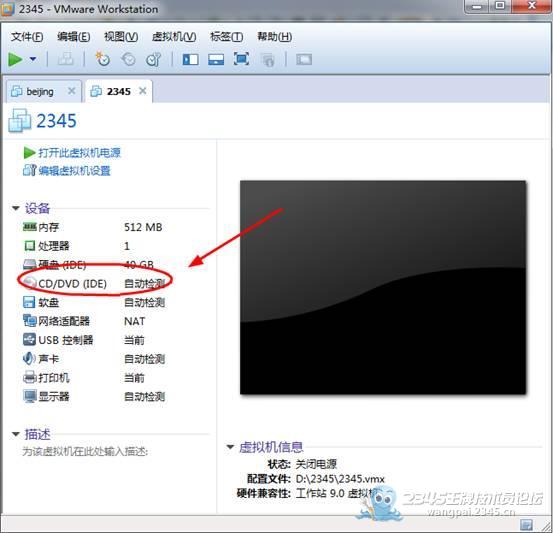Viewport: 553px width, 533px height.
Task: Click the 关闭电源 state value
Action: pyautogui.click(x=316, y=464)
